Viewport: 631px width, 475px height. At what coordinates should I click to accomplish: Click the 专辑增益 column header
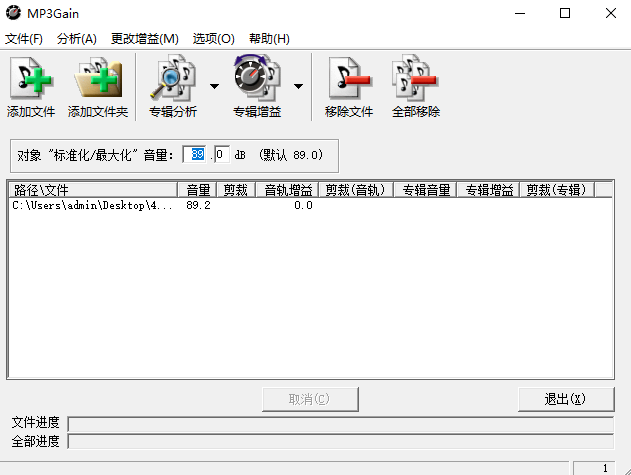tap(488, 190)
